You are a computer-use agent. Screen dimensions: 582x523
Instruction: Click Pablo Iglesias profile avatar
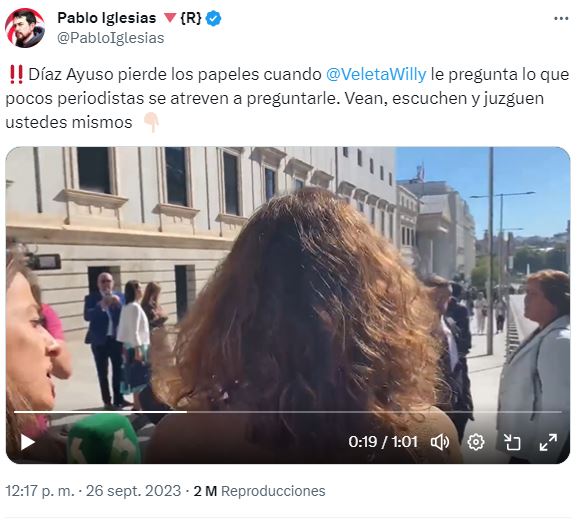25,28
